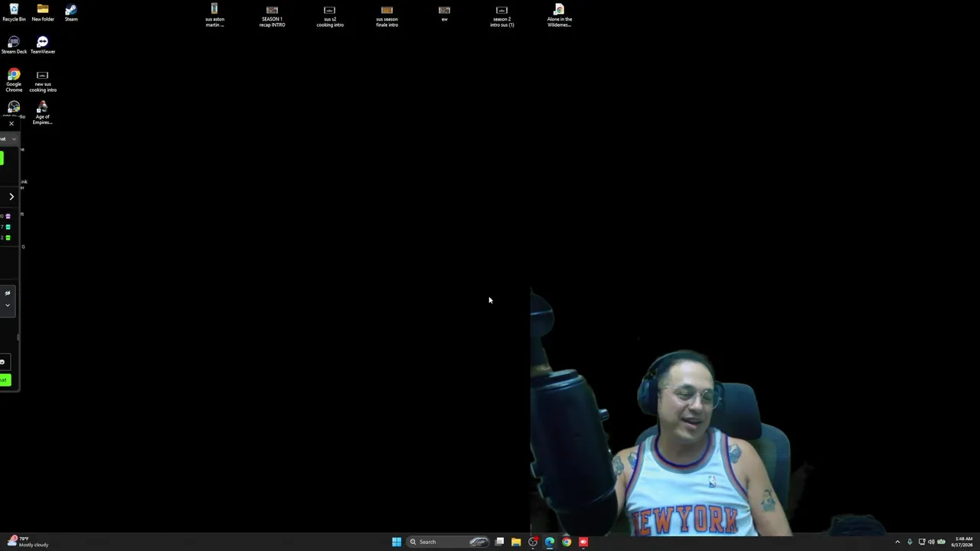
Task: Close the docked side panel
Action: pos(11,124)
